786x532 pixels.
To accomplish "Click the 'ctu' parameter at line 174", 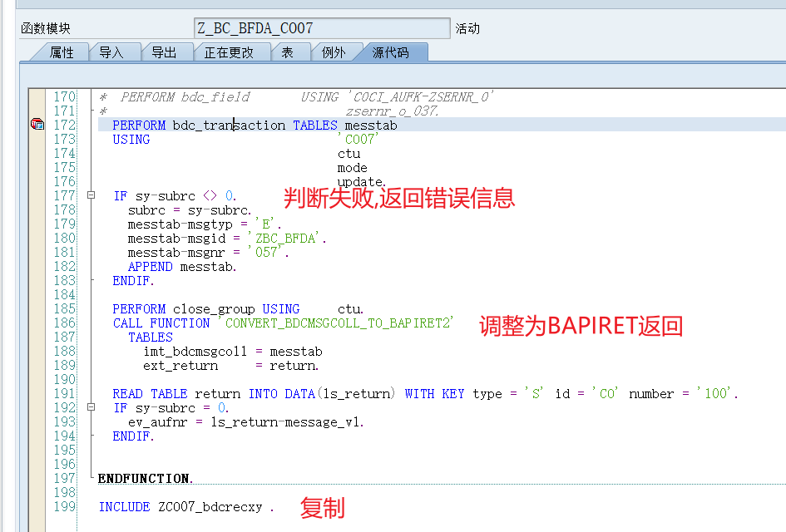I will (349, 153).
